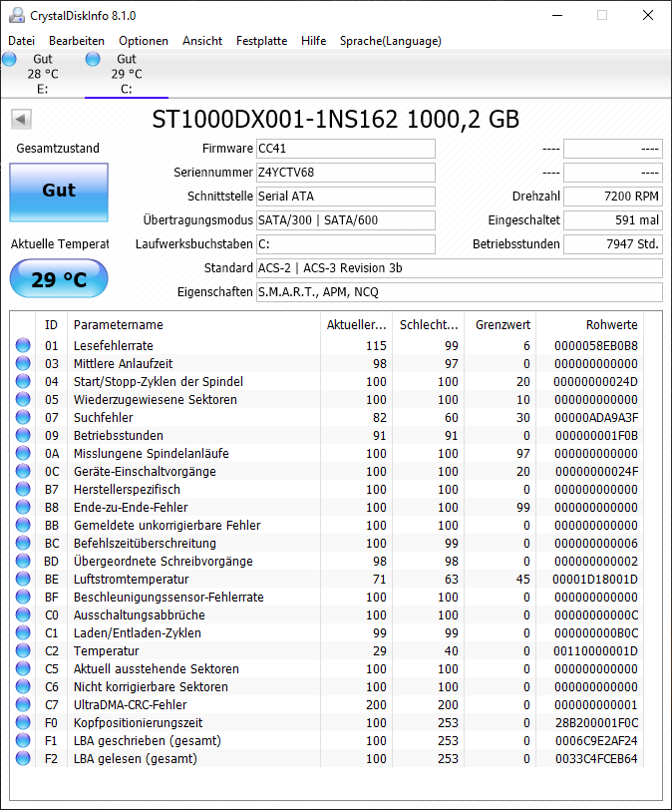672x810 pixels.
Task: Click raw value 00110000001D
Action: coord(595,650)
